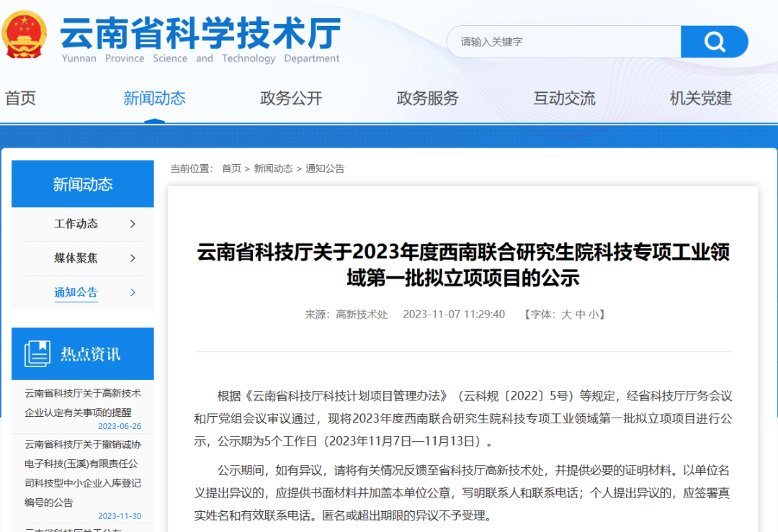The height and width of the screenshot is (532, 778).
Task: Click 首页 in the breadcrumb path
Action: pyautogui.click(x=231, y=168)
